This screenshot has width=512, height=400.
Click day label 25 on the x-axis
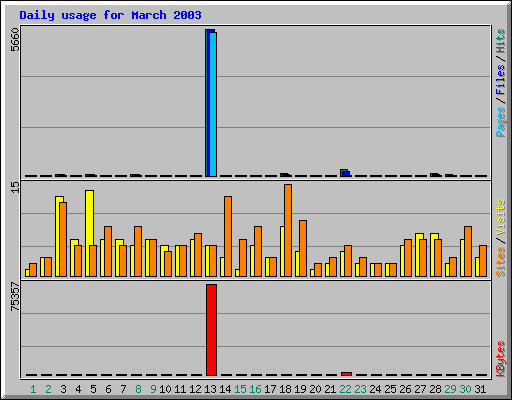pyautogui.click(x=390, y=389)
